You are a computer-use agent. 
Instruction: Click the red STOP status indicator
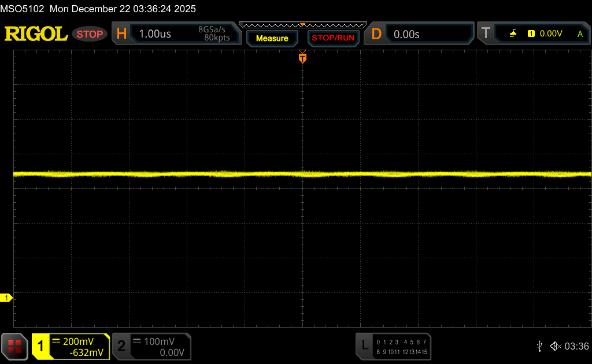coord(90,34)
